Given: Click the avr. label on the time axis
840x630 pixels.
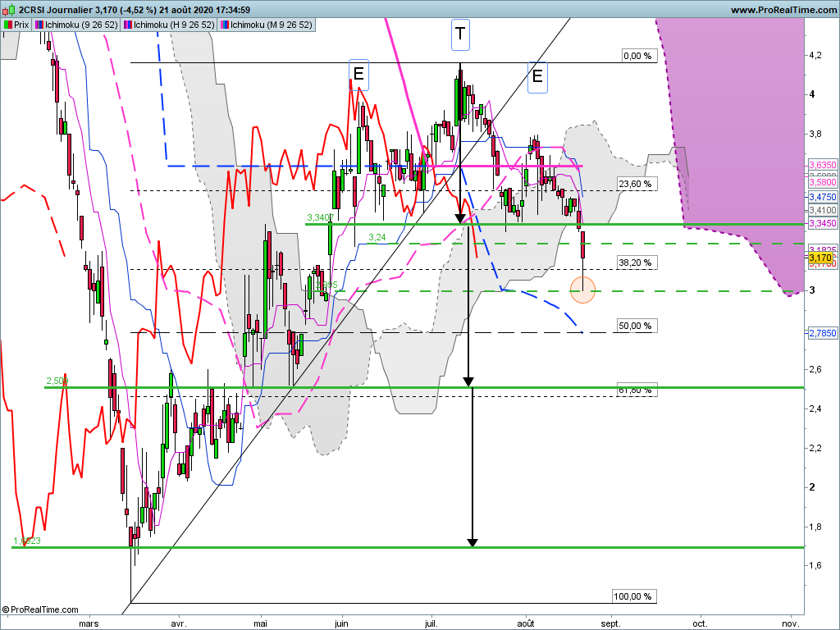Looking at the screenshot, I should (x=178, y=623).
